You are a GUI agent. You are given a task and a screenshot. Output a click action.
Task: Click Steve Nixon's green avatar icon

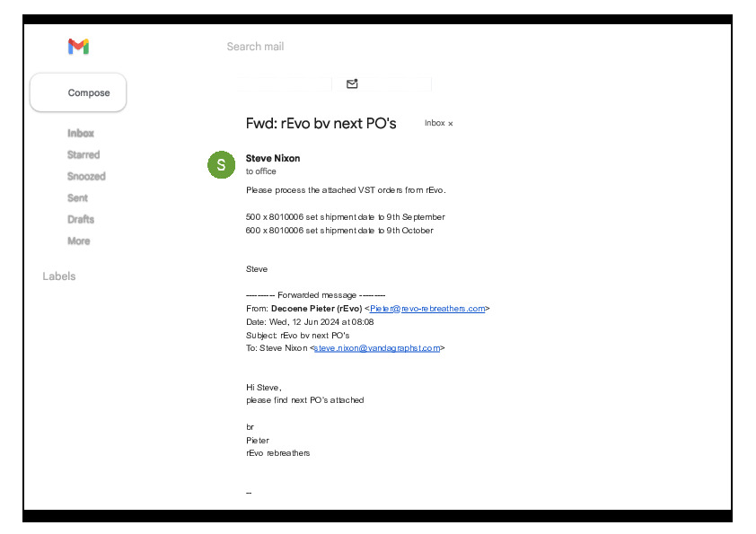pyautogui.click(x=222, y=165)
